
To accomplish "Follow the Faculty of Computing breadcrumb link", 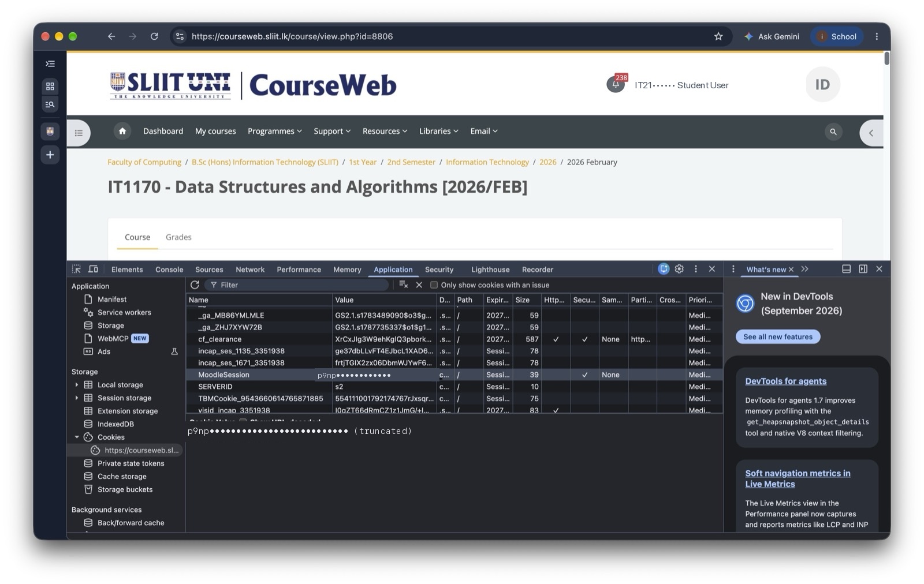I will 144,162.
